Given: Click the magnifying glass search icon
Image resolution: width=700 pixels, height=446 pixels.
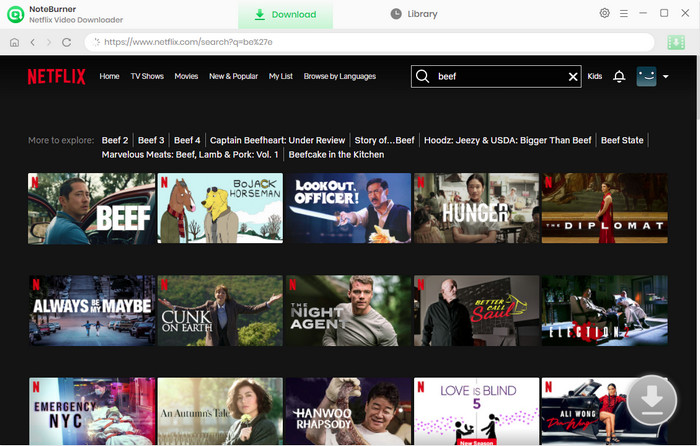Looking at the screenshot, I should tap(422, 76).
